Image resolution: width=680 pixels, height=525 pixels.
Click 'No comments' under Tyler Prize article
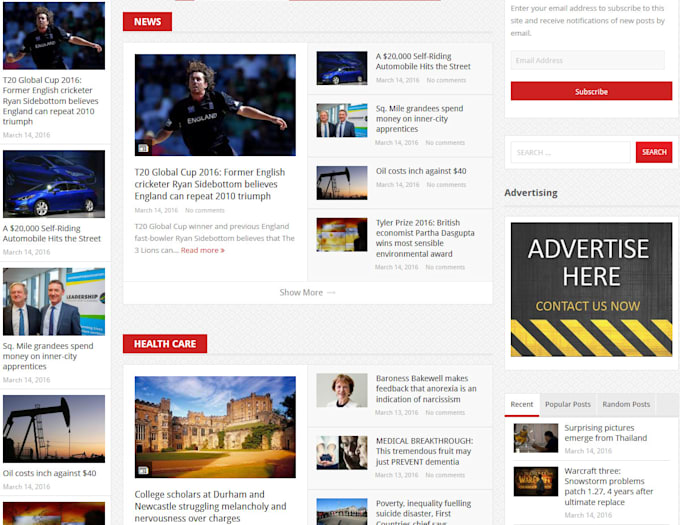click(x=445, y=267)
